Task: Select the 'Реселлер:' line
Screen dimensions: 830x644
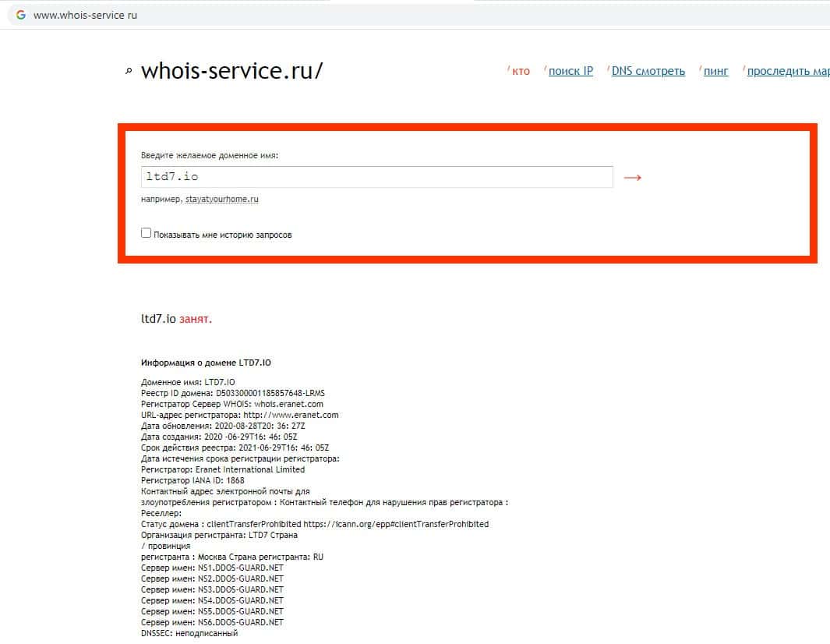Action: [x=161, y=513]
